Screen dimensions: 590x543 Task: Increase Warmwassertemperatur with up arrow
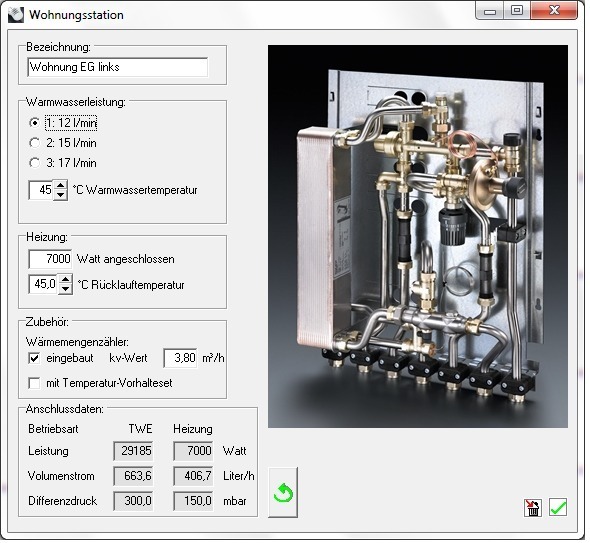coord(60,186)
